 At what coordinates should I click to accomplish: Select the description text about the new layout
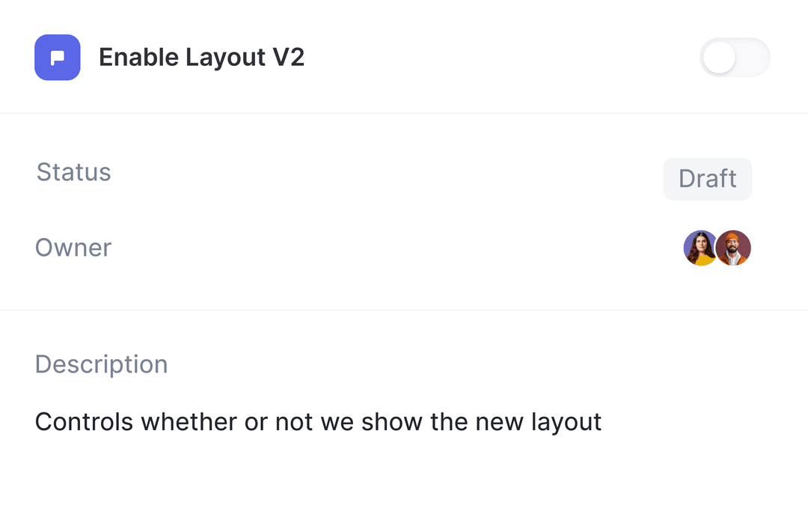[x=318, y=422]
